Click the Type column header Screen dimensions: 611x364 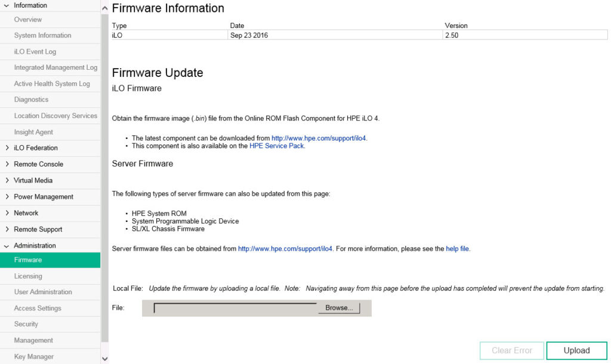(x=119, y=25)
